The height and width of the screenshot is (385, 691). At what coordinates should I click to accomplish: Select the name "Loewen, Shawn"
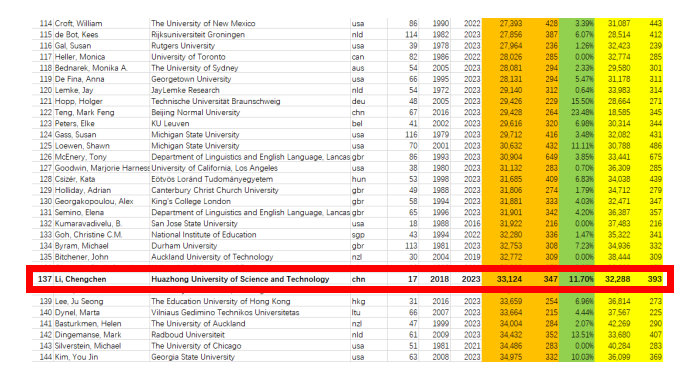tap(82, 146)
